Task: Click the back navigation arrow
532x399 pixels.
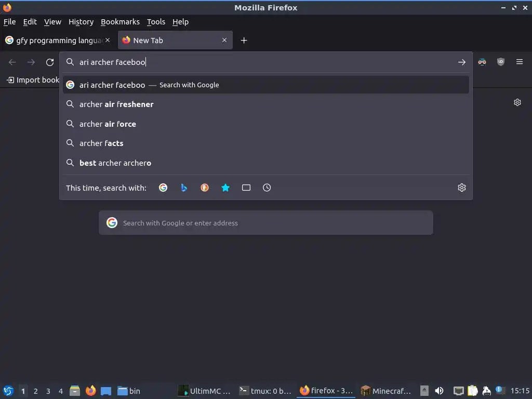Action: (12, 62)
